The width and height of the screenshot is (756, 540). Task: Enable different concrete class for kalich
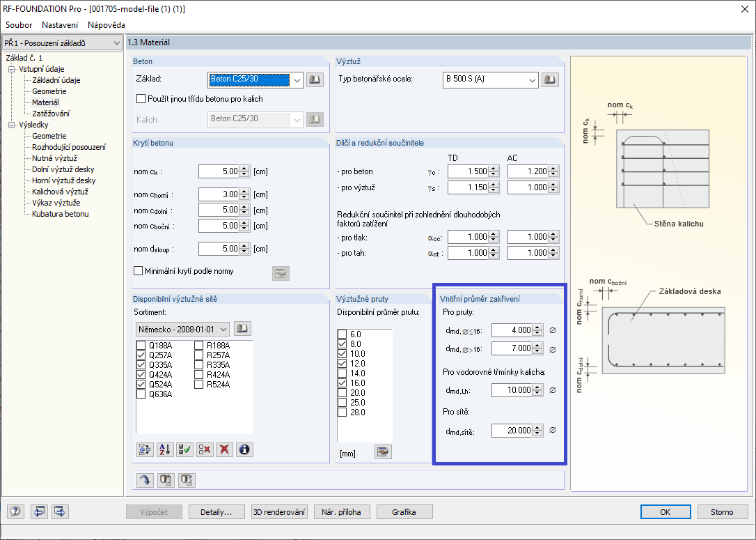tap(141, 99)
